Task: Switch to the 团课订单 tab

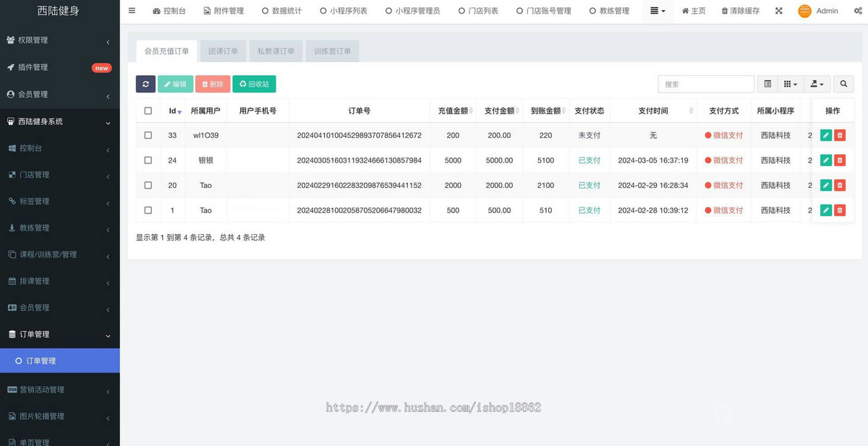Action: pos(222,51)
